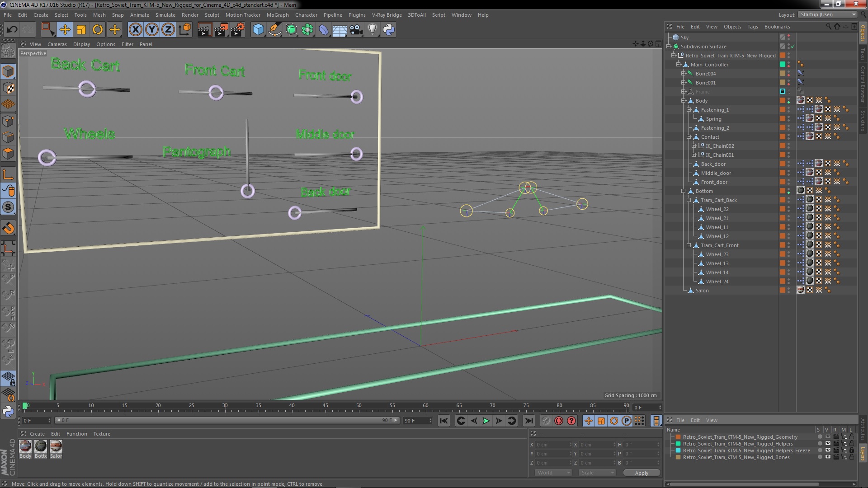
Task: Click the X position input field
Action: pos(554,445)
